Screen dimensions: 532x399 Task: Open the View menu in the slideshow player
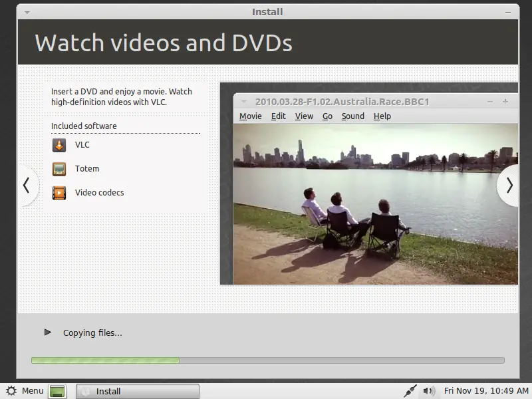coord(304,116)
